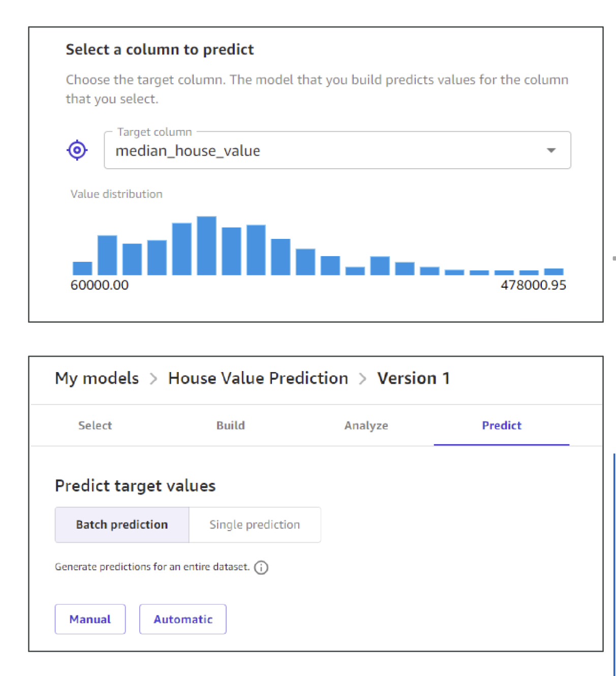Screen dimensions: 616x676
Task: Select the Predict tab
Action: pyautogui.click(x=502, y=425)
